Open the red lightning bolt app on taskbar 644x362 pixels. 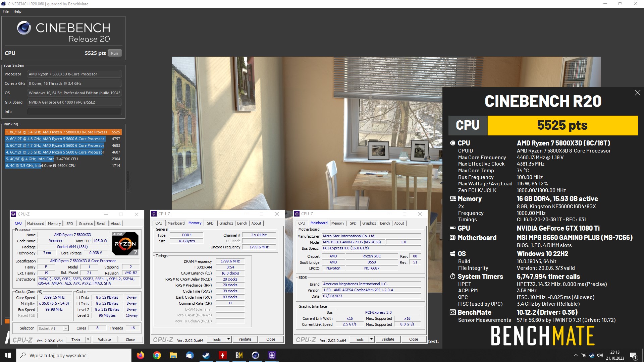[222, 355]
